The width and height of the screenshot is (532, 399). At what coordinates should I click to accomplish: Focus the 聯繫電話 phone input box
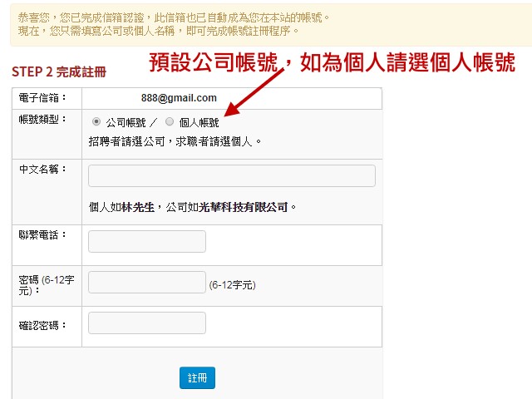point(146,241)
